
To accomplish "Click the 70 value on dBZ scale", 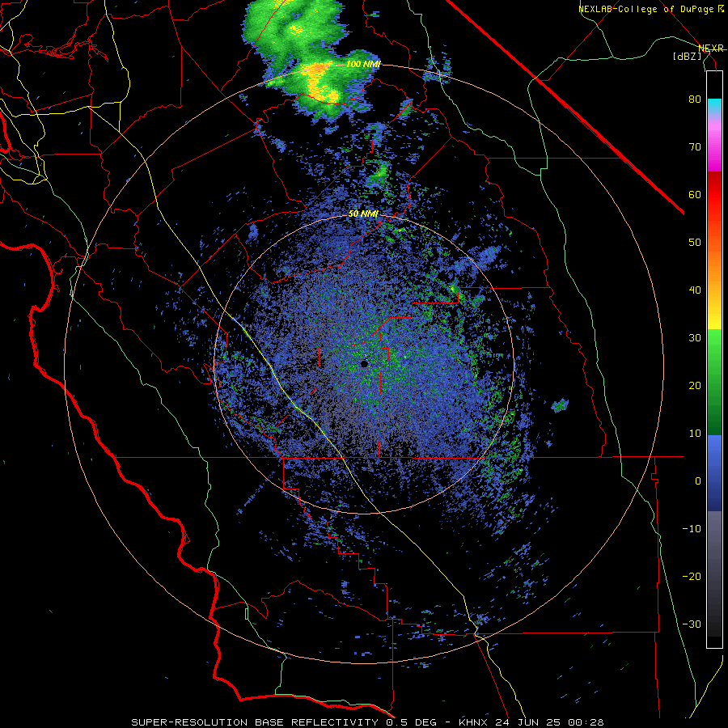I will pyautogui.click(x=695, y=146).
